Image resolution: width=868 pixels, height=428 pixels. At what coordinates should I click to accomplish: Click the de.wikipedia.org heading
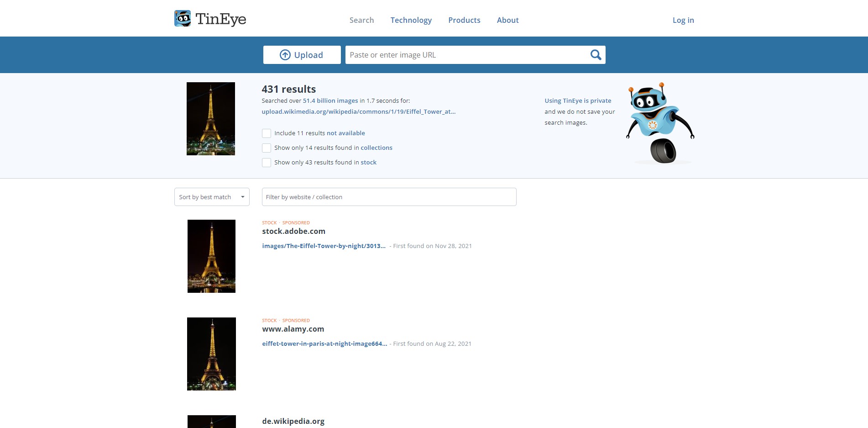[x=293, y=421]
